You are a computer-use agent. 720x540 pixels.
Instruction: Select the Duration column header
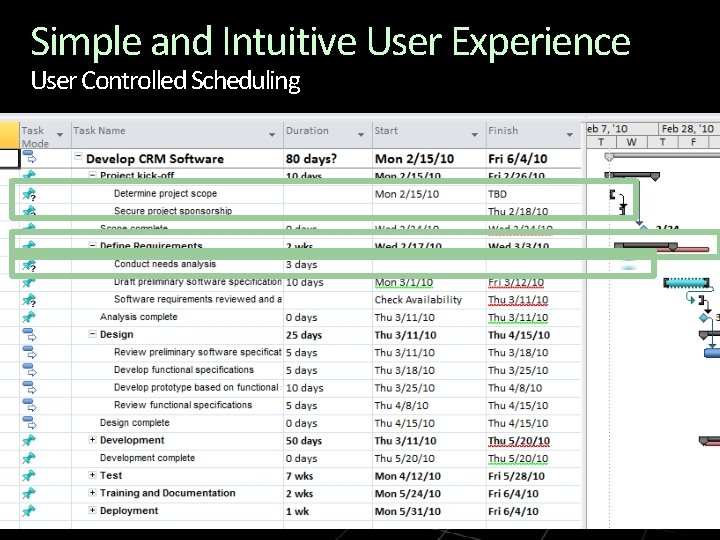[x=327, y=135]
